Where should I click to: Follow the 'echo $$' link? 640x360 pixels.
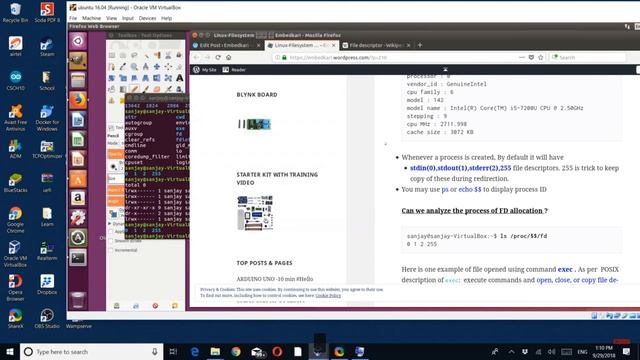click(x=470, y=189)
